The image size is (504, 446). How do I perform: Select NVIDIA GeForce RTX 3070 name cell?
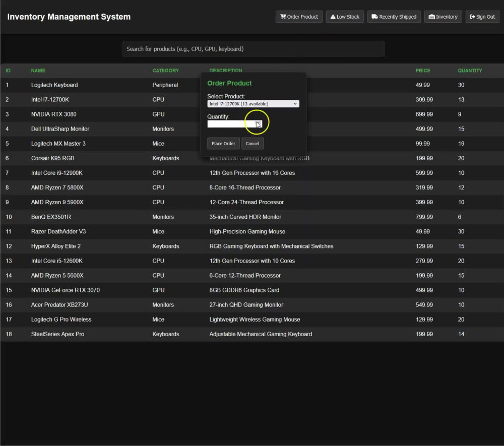65,290
